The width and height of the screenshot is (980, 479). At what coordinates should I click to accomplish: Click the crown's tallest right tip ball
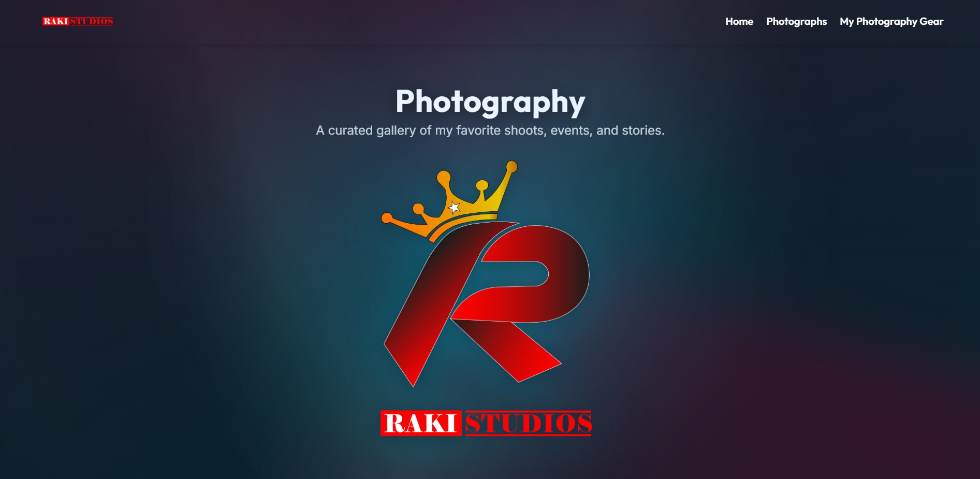pyautogui.click(x=511, y=166)
